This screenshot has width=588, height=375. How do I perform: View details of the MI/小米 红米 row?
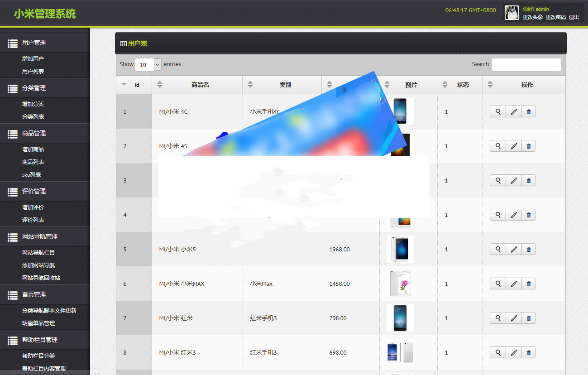pyautogui.click(x=498, y=318)
